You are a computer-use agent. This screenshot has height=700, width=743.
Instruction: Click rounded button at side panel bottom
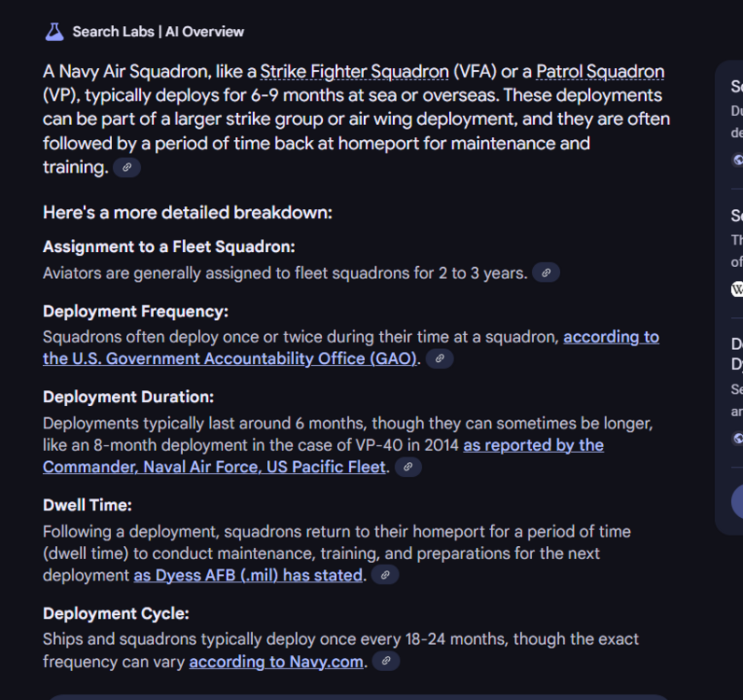(x=737, y=501)
